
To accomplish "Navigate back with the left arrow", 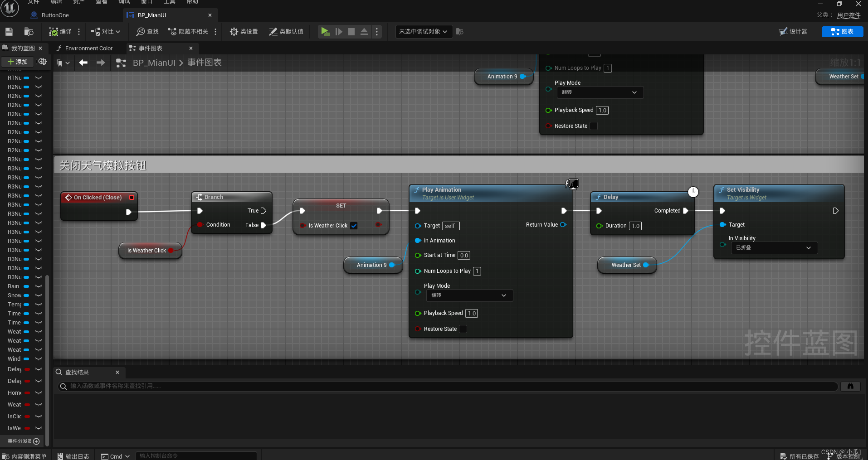I will coord(83,63).
